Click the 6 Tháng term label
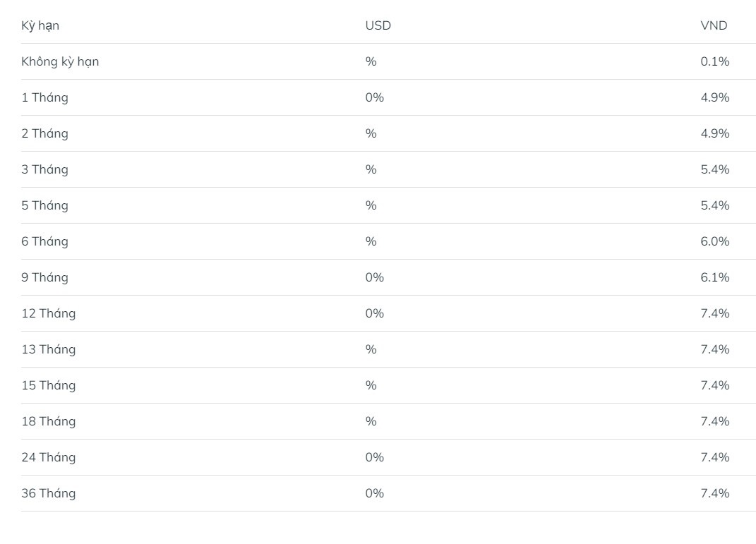 tap(45, 241)
